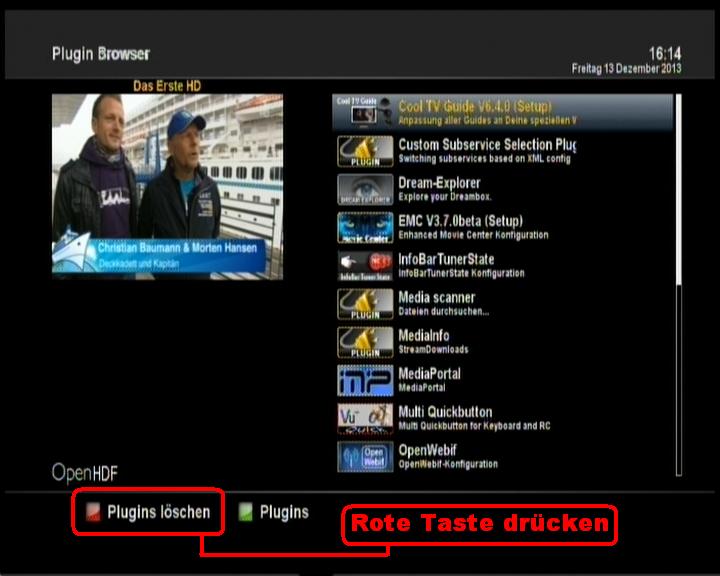Click the Cool TV Guide plugin icon
This screenshot has height=576, width=720.
tap(364, 113)
